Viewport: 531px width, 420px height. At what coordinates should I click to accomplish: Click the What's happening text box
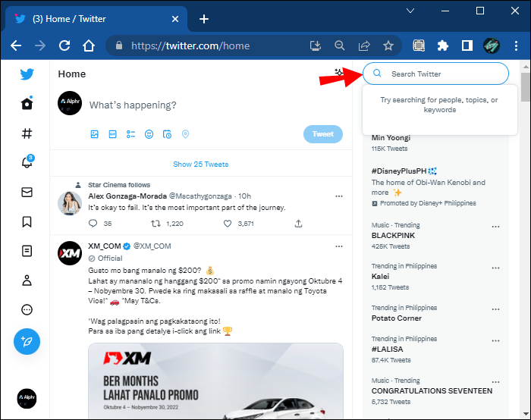click(133, 105)
